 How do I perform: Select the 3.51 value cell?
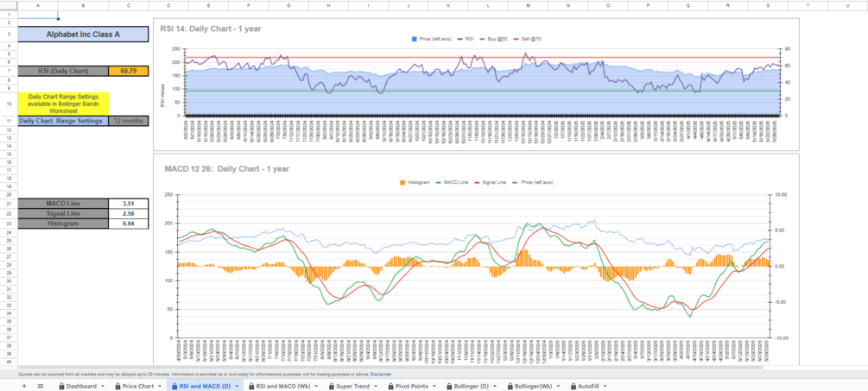(x=129, y=204)
